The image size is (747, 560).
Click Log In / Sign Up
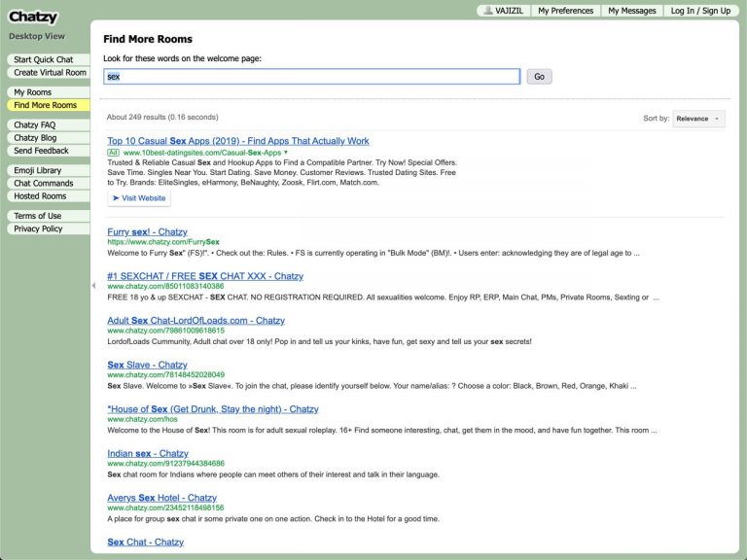point(700,11)
